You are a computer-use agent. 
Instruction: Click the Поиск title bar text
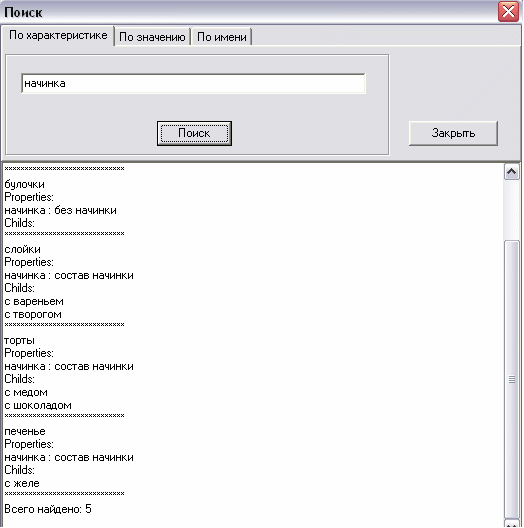pyautogui.click(x=23, y=12)
